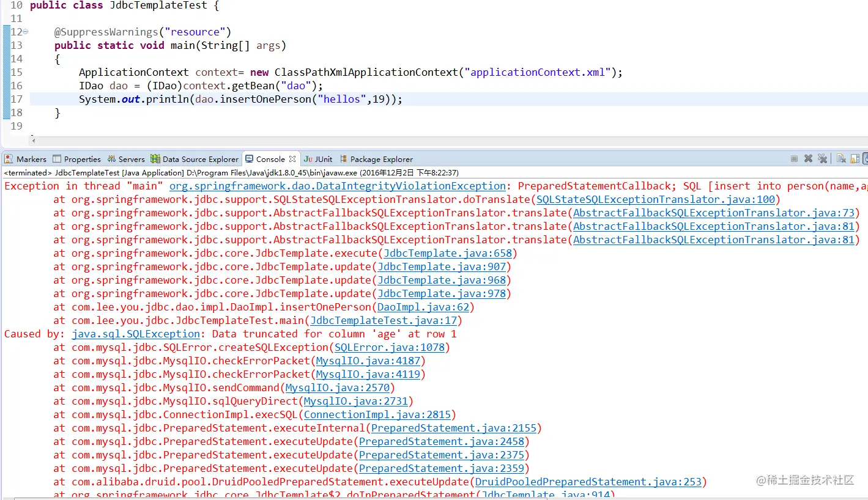Jump to JdbcTemplate.java:968
The image size is (868, 500).
tap(442, 280)
